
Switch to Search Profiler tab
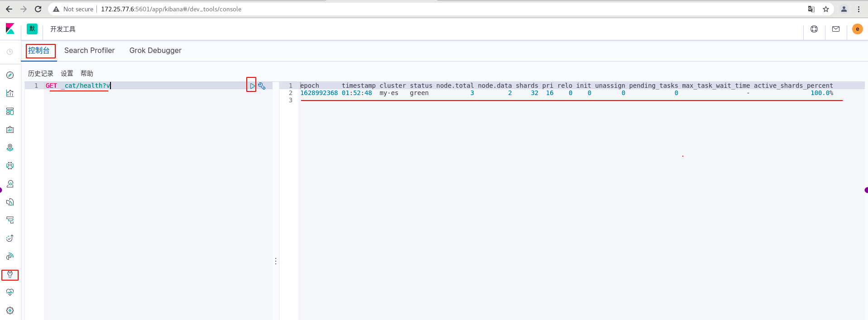point(89,50)
